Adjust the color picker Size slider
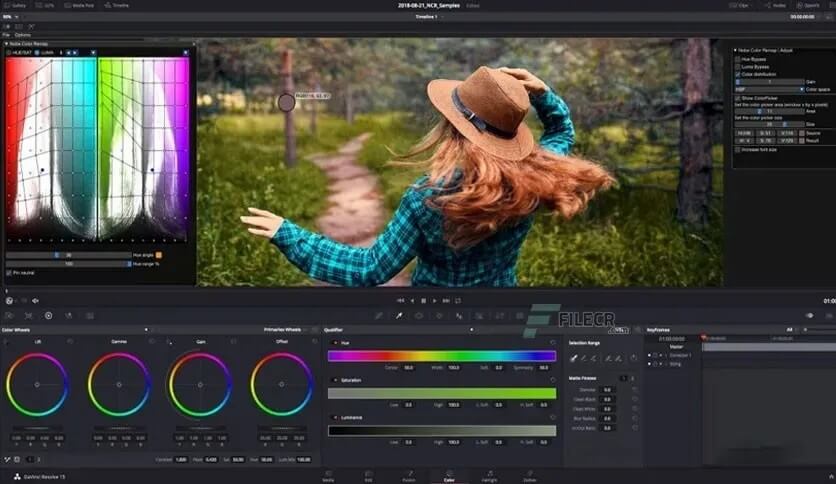Image resolution: width=836 pixels, height=484 pixels. point(769,124)
